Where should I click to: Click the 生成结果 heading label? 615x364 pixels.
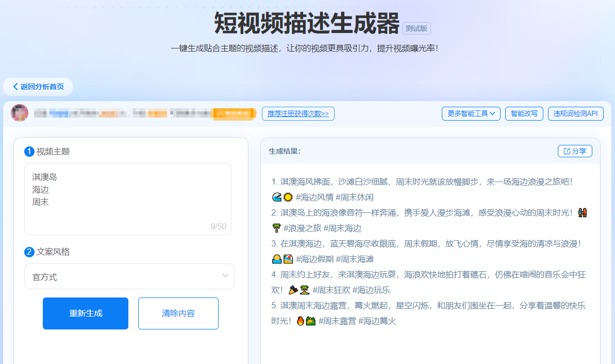coord(285,152)
